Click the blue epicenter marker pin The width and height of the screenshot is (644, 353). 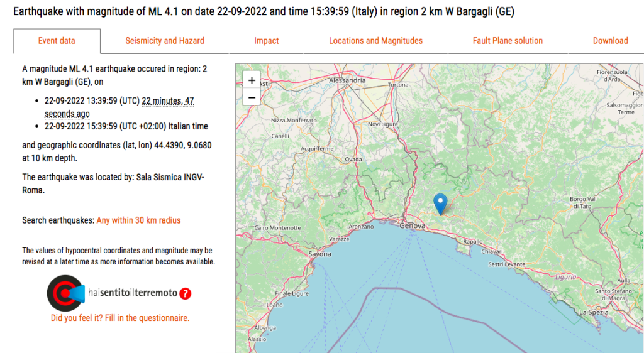pyautogui.click(x=441, y=204)
